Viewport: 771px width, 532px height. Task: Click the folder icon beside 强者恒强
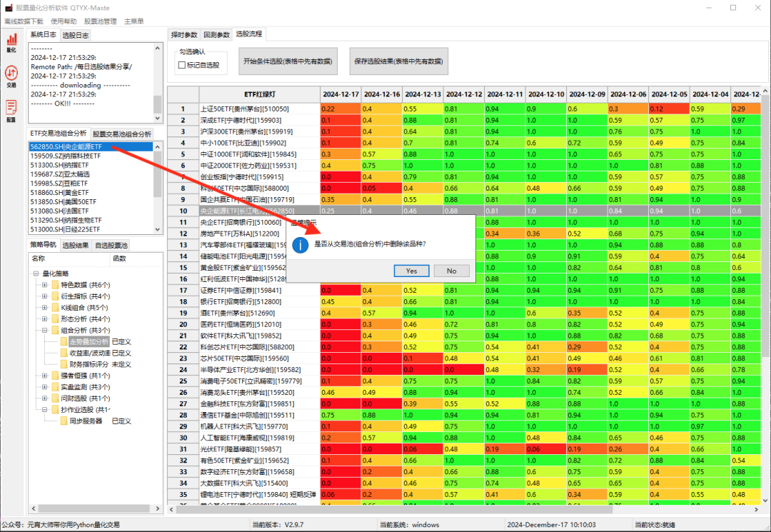point(55,376)
